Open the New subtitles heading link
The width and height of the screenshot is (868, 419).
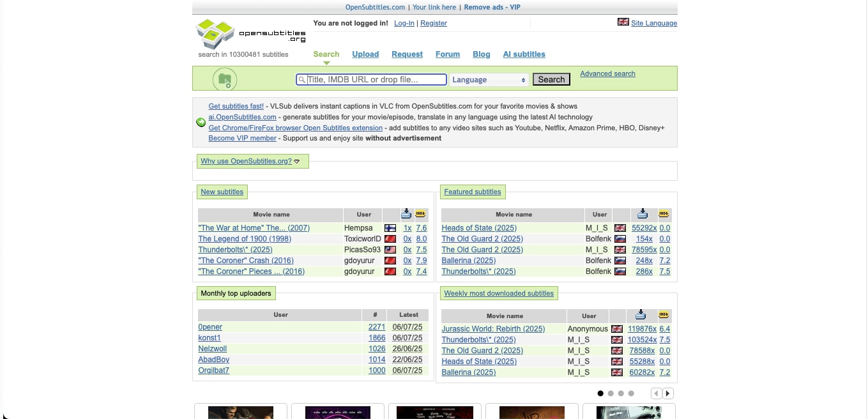tap(222, 192)
